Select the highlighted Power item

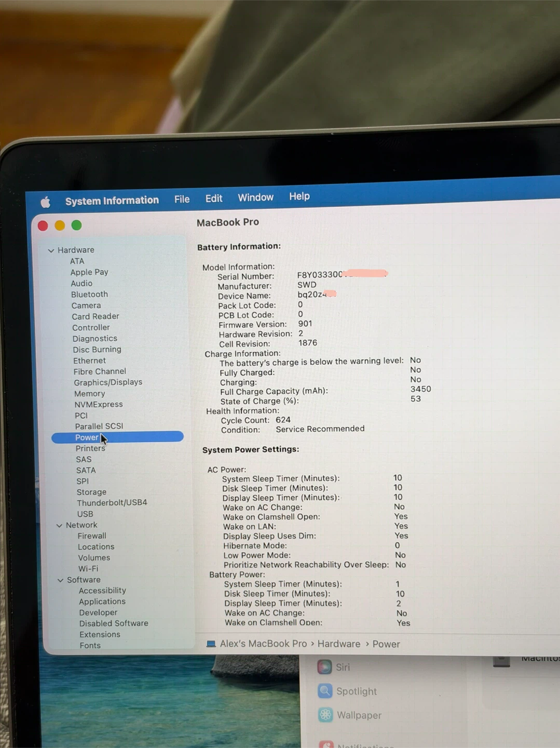117,437
